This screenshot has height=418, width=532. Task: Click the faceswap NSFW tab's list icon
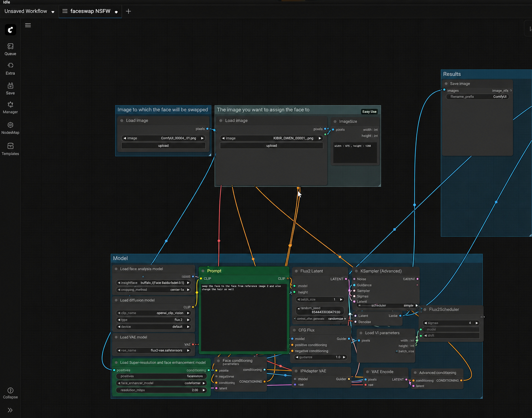click(x=65, y=11)
